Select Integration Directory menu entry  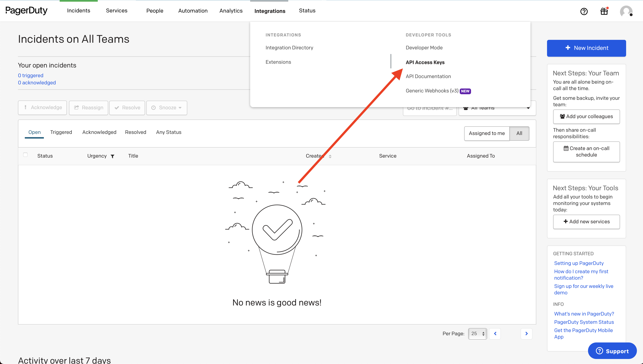[289, 48]
